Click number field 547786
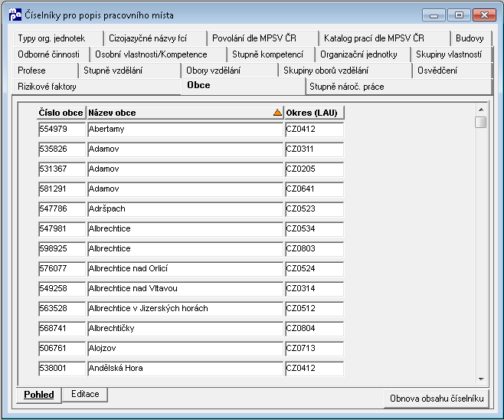The height and width of the screenshot is (420, 504). tap(62, 209)
